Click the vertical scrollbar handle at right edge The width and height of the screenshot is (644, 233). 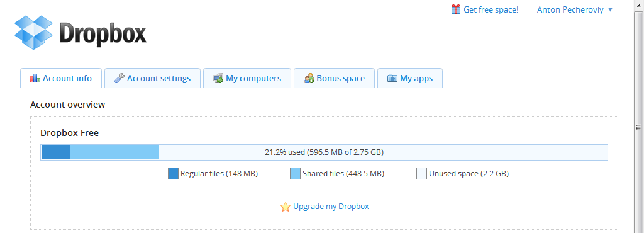click(x=639, y=127)
